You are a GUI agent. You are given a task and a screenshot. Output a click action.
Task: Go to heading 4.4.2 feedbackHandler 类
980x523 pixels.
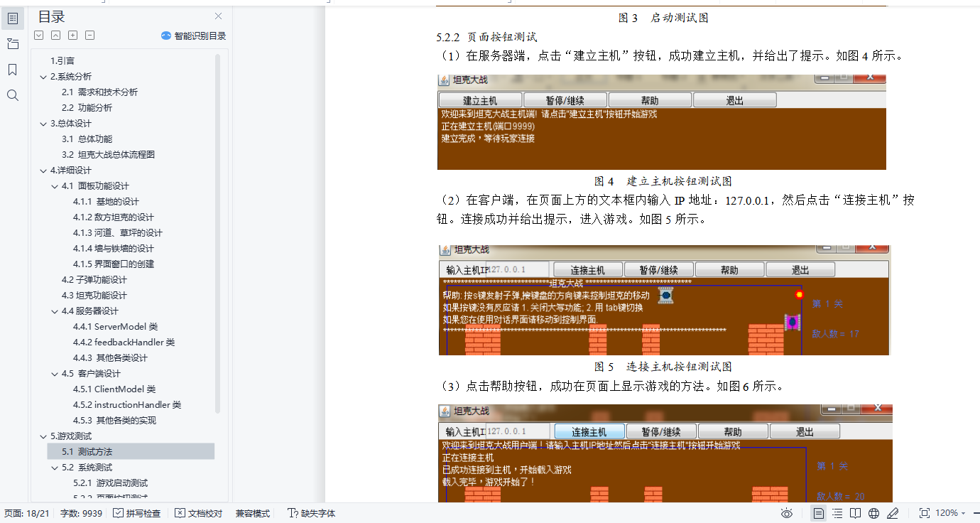(x=124, y=343)
